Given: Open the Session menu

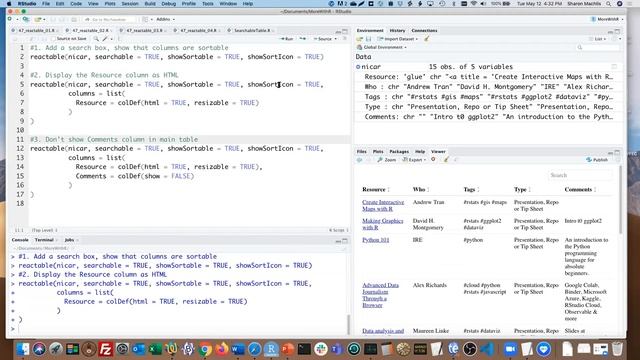Looking at the screenshot, I should pos(130,4).
